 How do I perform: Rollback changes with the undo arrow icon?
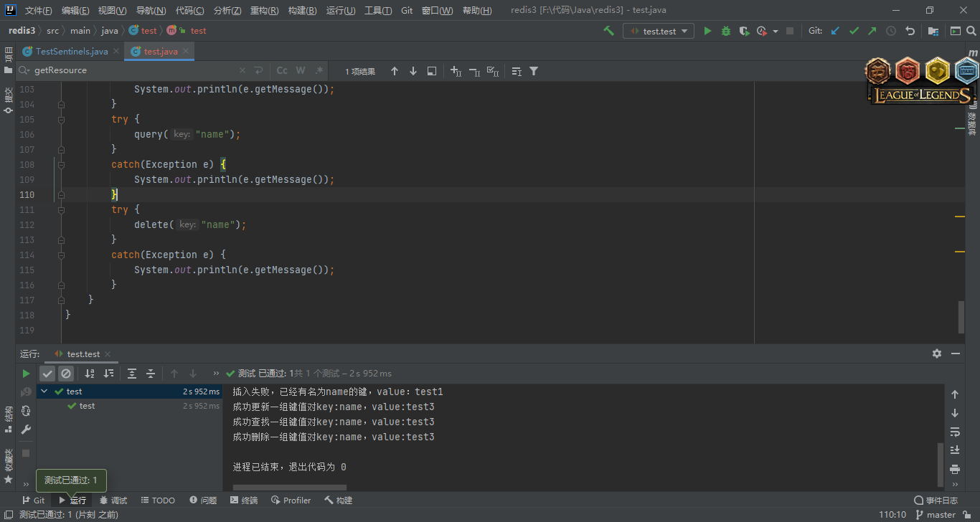click(910, 31)
